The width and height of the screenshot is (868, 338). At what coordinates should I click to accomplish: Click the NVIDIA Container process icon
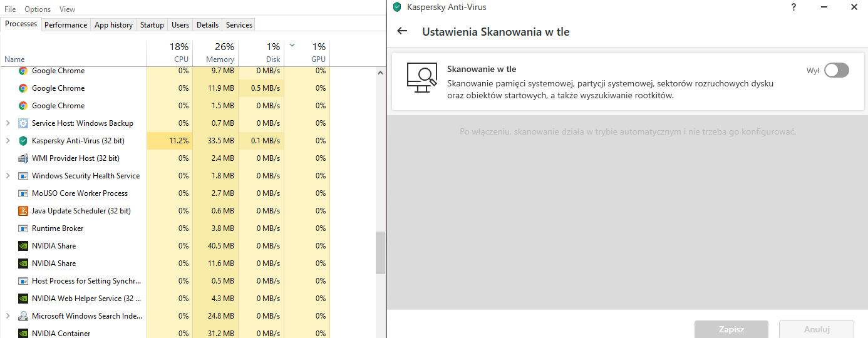coord(23,333)
